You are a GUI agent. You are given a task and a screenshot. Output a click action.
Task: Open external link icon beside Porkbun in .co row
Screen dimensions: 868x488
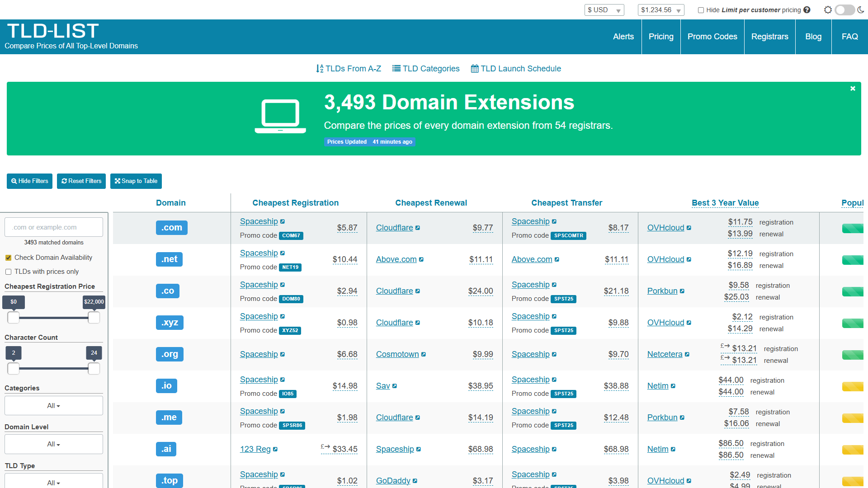tap(682, 291)
